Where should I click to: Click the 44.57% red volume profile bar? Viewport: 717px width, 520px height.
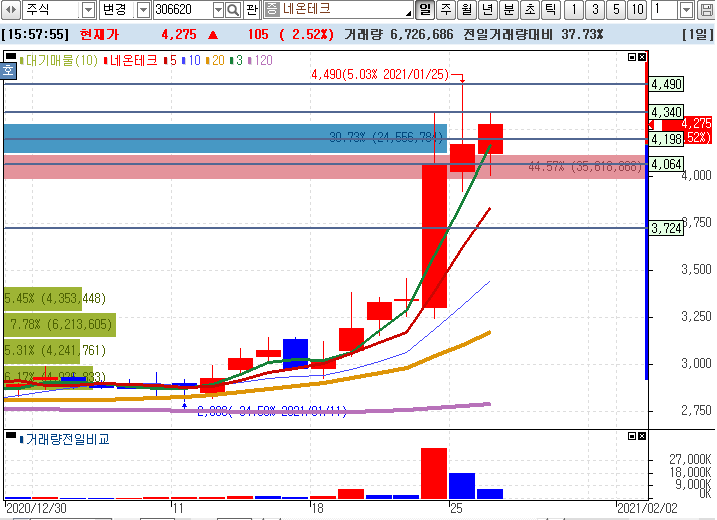pos(325,167)
